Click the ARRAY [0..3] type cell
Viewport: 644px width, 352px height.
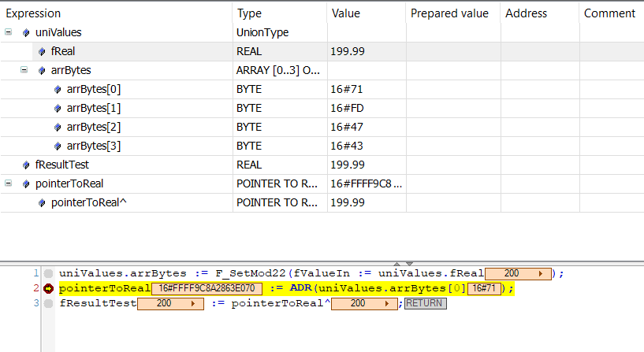280,70
